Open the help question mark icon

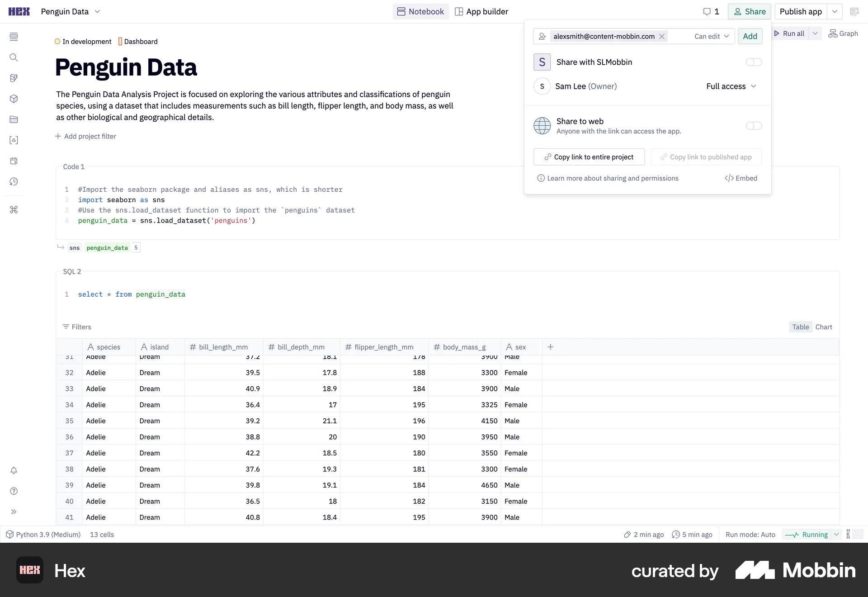point(14,491)
